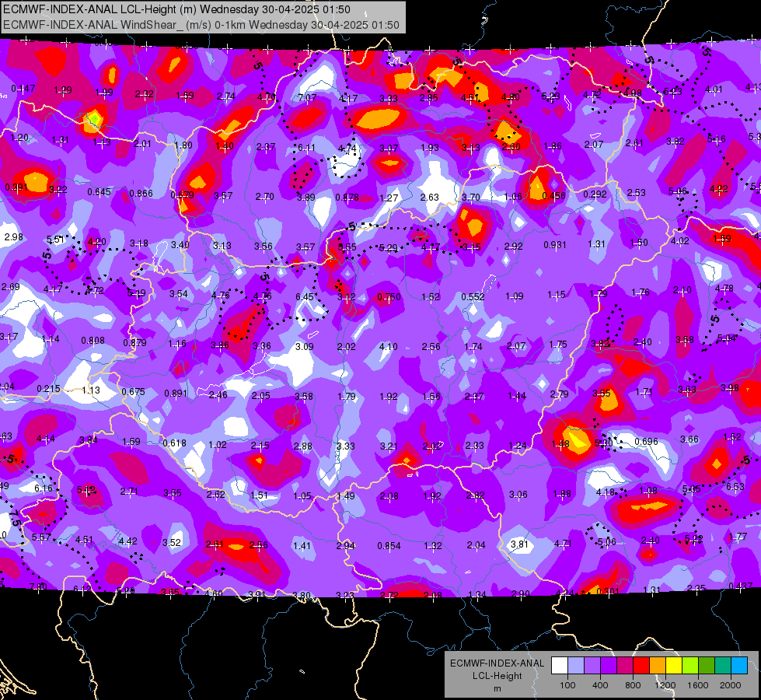Click the wind shear value 0.552
This screenshot has width=761, height=700.
473,297
